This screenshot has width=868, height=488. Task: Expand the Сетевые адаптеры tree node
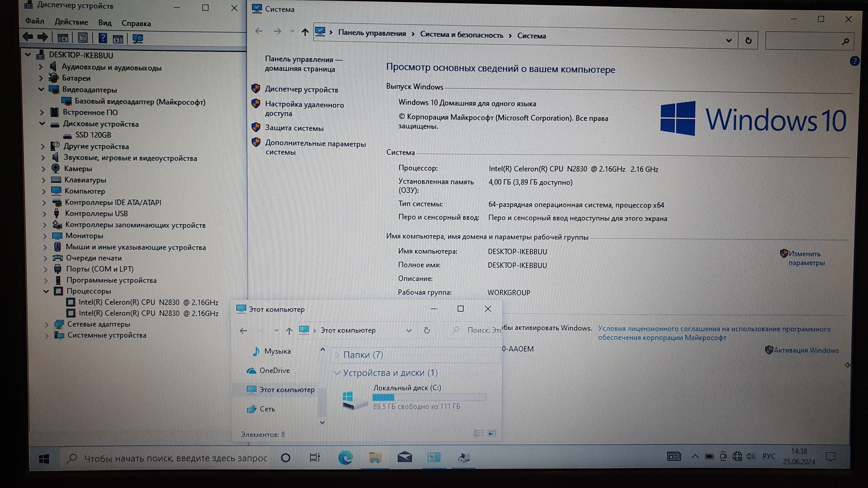coord(47,324)
